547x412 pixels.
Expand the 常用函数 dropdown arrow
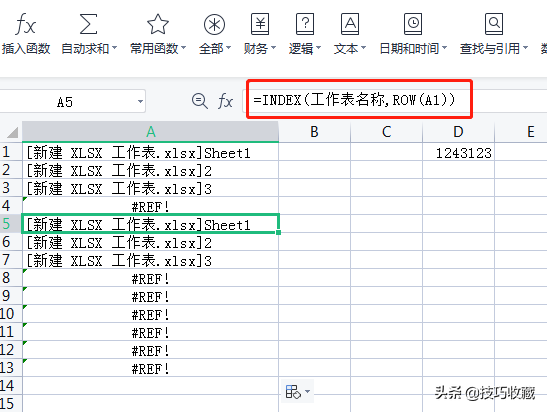click(183, 48)
